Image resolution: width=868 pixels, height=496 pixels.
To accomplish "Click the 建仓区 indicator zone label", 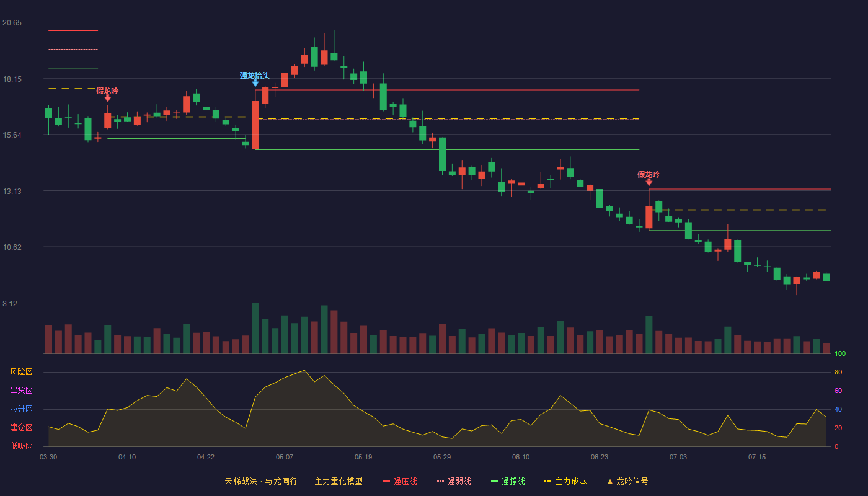I will tap(21, 428).
